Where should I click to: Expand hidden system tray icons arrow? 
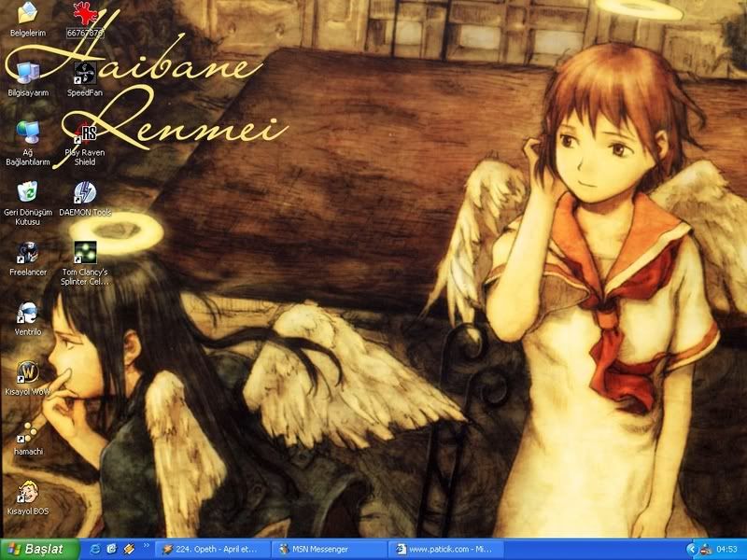pyautogui.click(x=692, y=549)
